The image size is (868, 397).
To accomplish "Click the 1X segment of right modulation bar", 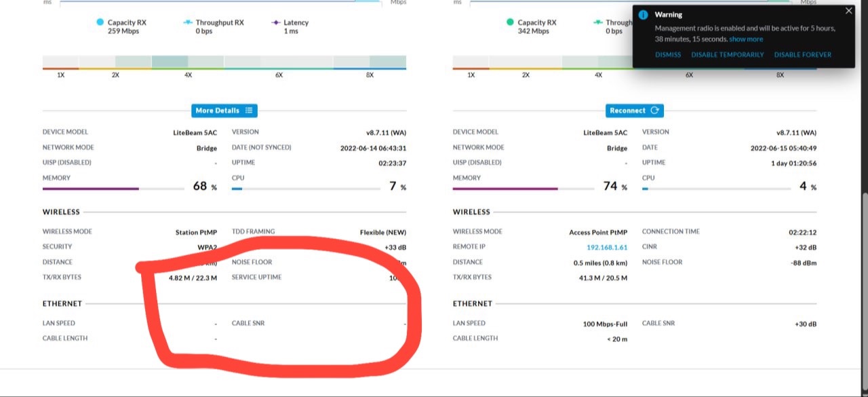I will [471, 62].
